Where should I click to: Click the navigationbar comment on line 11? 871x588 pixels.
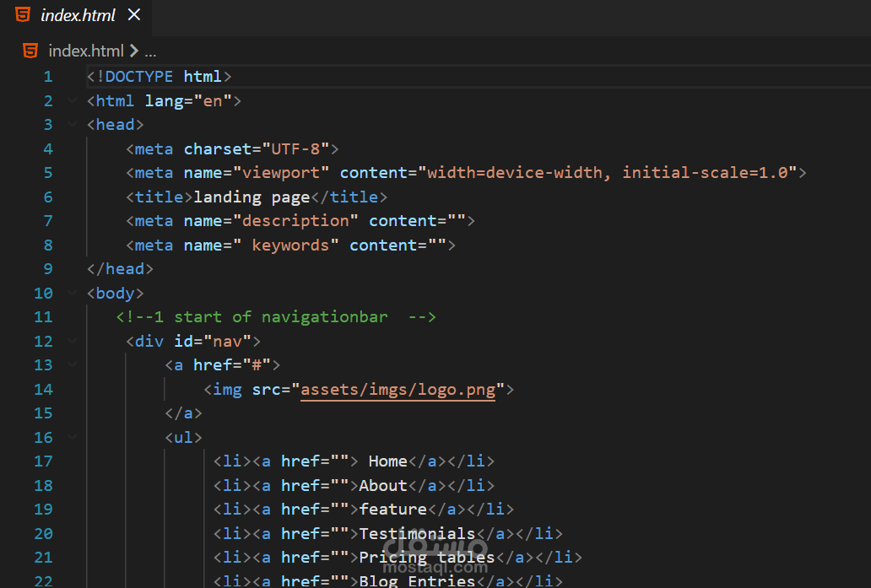click(274, 316)
